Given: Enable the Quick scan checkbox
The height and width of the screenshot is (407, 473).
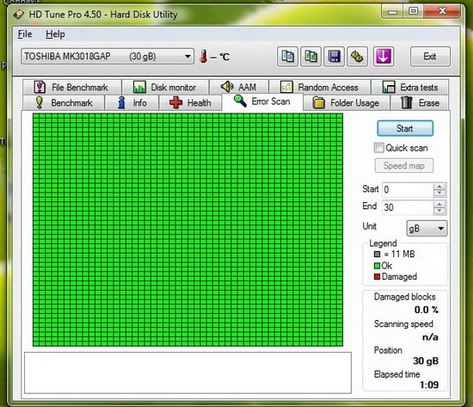Looking at the screenshot, I should [x=379, y=148].
